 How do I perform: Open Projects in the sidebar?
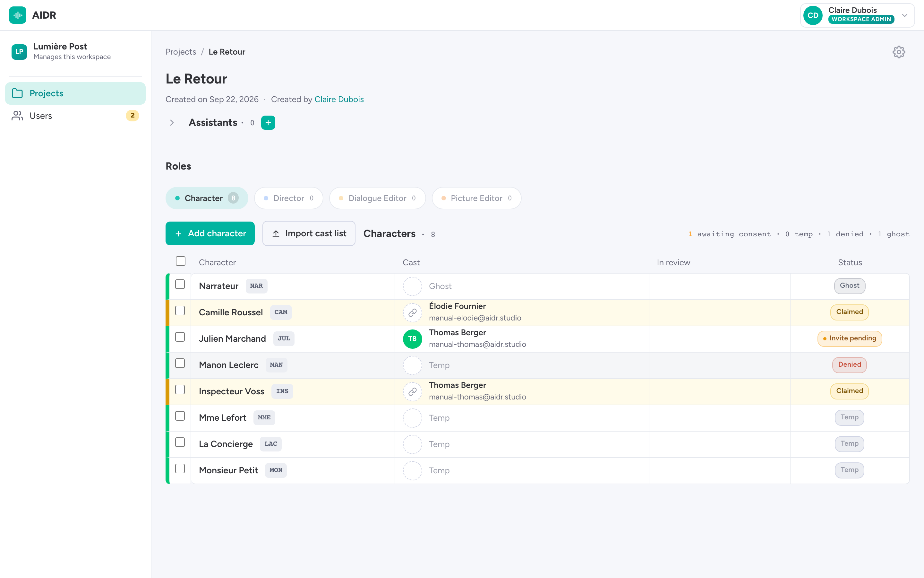click(75, 93)
